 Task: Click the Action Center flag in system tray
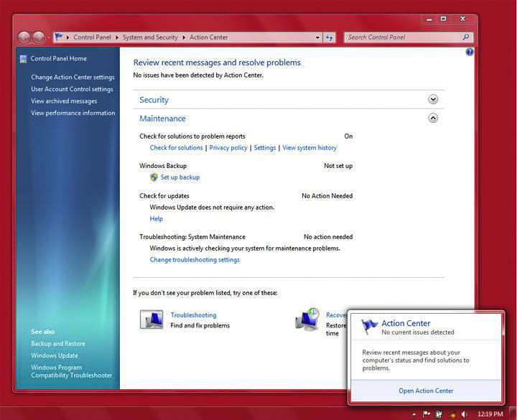427,414
